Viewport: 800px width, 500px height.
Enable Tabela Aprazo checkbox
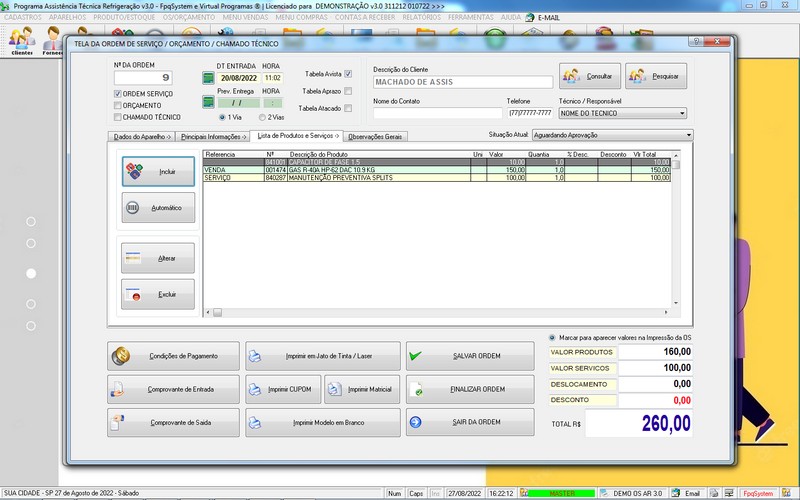[x=348, y=91]
